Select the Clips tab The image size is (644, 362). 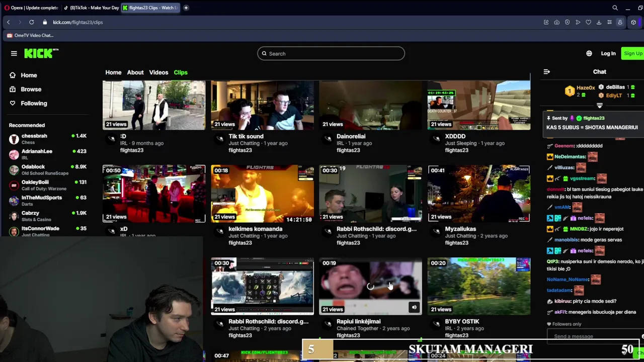point(181,72)
